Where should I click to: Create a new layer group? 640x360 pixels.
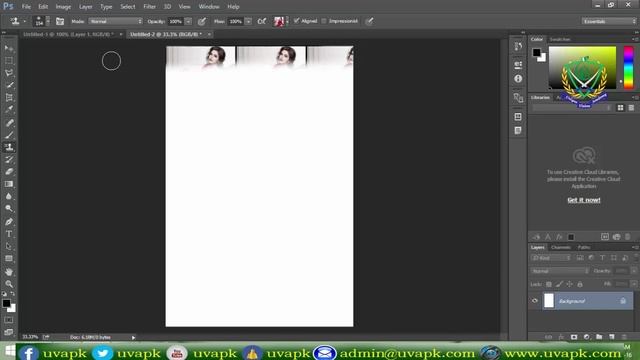tap(599, 337)
